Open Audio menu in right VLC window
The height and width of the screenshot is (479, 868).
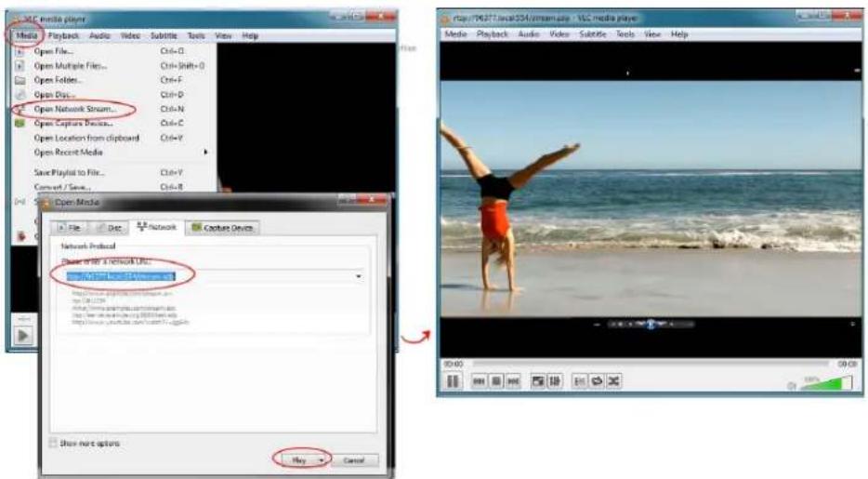pyautogui.click(x=529, y=33)
